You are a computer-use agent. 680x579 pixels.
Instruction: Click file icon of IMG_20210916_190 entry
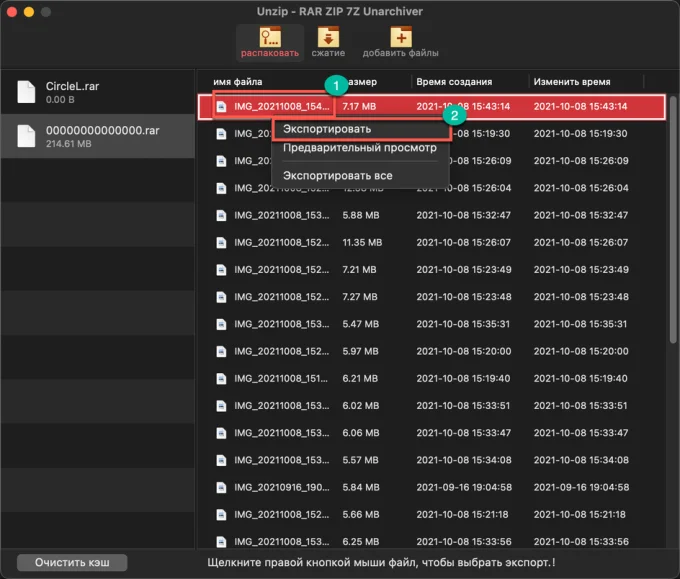(221, 487)
